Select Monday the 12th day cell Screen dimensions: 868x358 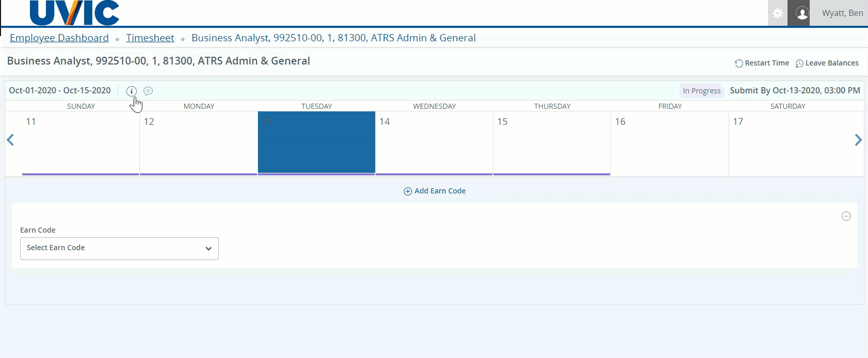coord(199,142)
